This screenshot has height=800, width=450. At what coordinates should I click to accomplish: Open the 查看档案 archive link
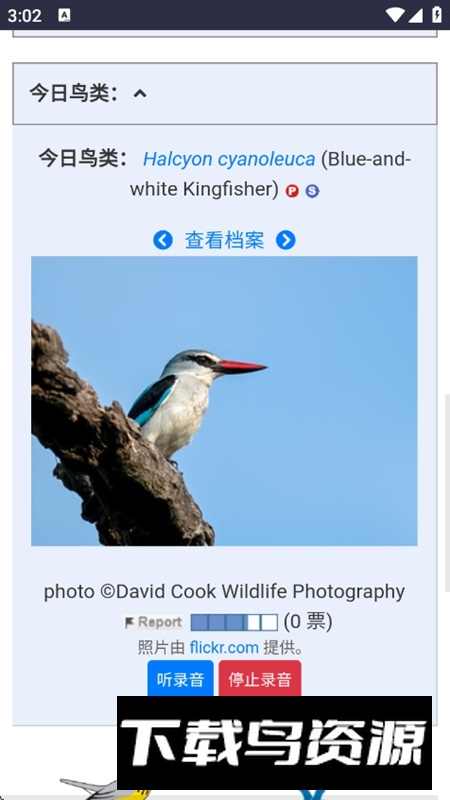click(x=224, y=240)
